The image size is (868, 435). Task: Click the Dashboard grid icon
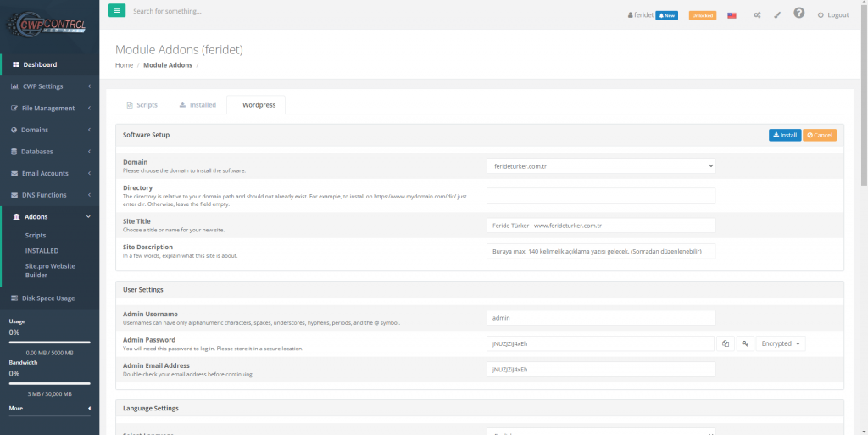[x=16, y=64]
